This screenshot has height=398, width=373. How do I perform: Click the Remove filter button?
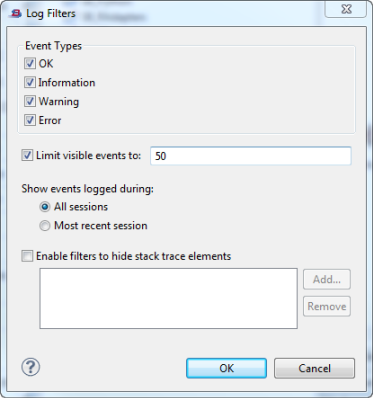[327, 306]
